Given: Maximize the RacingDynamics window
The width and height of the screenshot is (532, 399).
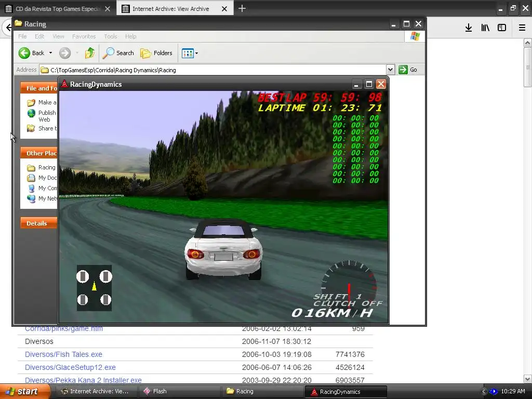Looking at the screenshot, I should coord(369,84).
